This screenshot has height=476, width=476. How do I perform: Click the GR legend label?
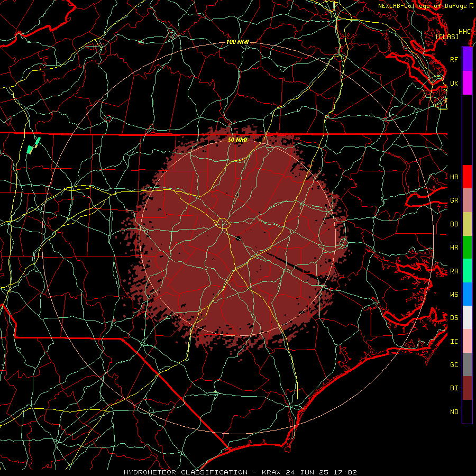[x=454, y=200]
